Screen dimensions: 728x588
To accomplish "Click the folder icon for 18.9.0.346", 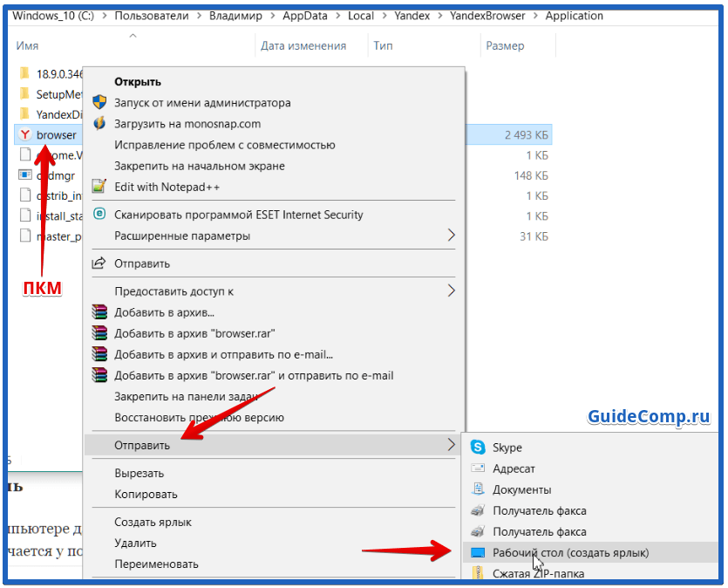I will 24,73.
